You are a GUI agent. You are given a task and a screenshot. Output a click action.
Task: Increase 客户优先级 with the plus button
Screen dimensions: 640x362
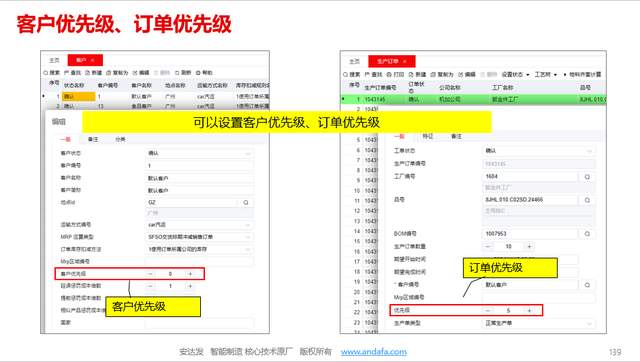190,274
